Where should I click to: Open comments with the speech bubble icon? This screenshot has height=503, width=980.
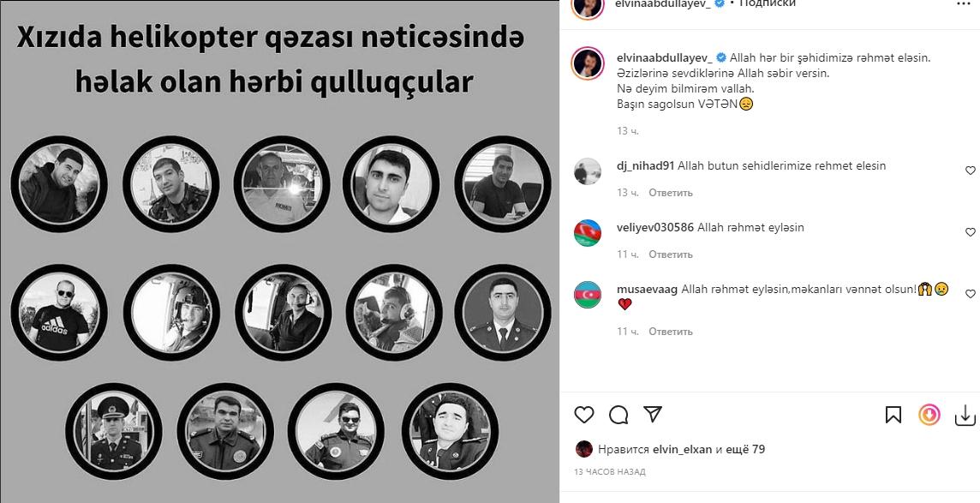click(x=618, y=415)
